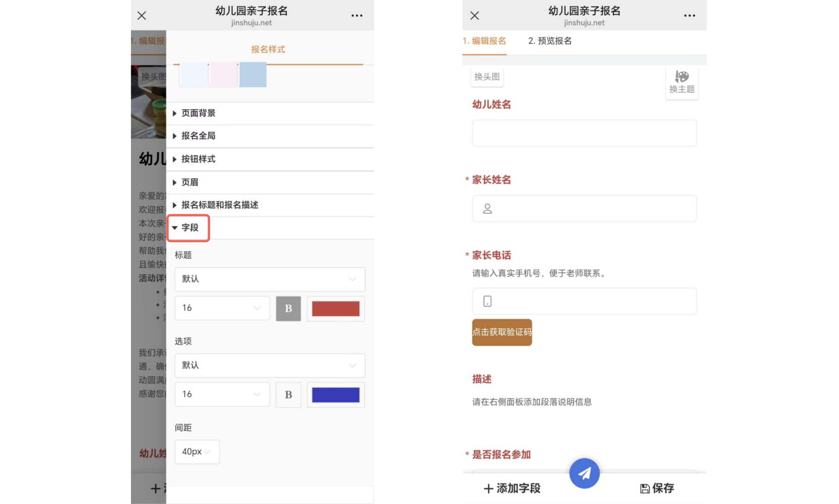The height and width of the screenshot is (504, 839).
Task: Expand the 按钮样式 section
Action: (x=198, y=159)
